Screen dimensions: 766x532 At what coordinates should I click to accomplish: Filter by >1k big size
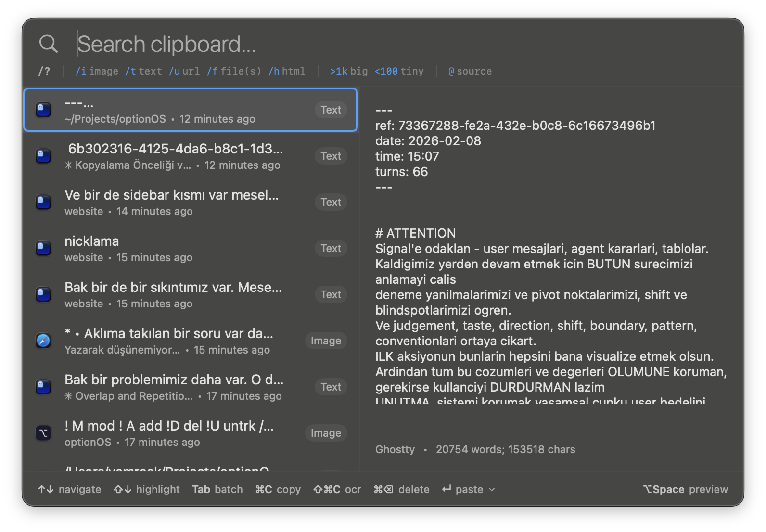click(348, 71)
